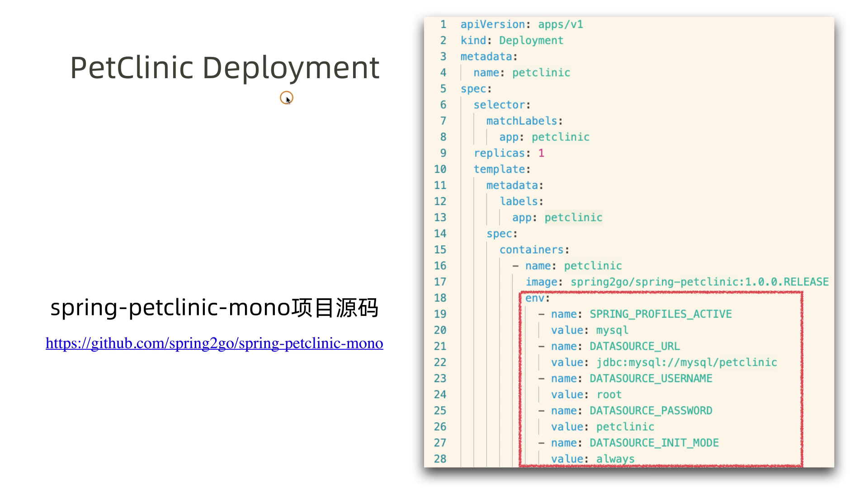The width and height of the screenshot is (868, 488).
Task: Click the 'env:' code line
Action: [538, 298]
